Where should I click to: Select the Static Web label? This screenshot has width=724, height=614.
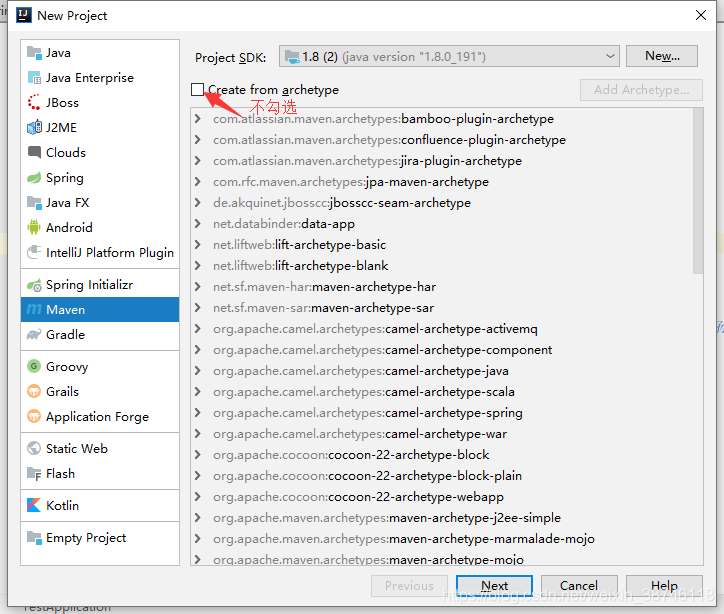(77, 448)
